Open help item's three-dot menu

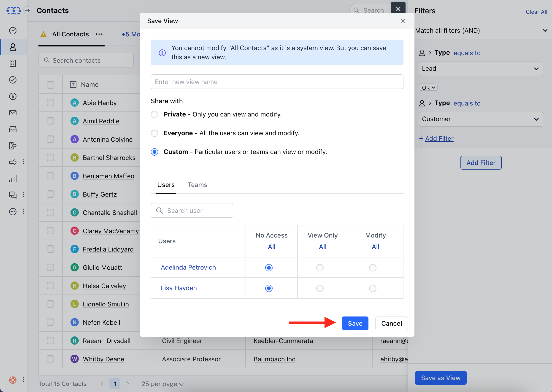[23, 380]
